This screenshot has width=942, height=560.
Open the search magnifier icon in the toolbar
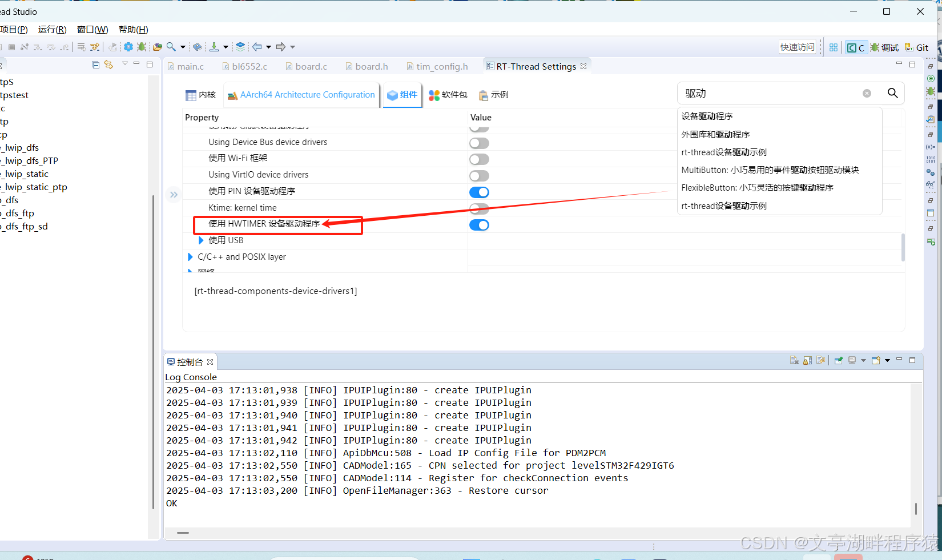[x=171, y=47]
